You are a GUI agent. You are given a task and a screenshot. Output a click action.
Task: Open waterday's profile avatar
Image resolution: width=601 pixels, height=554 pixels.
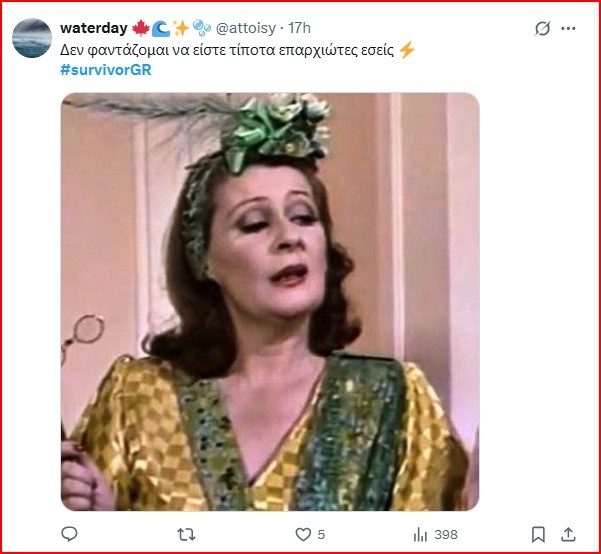[32, 37]
